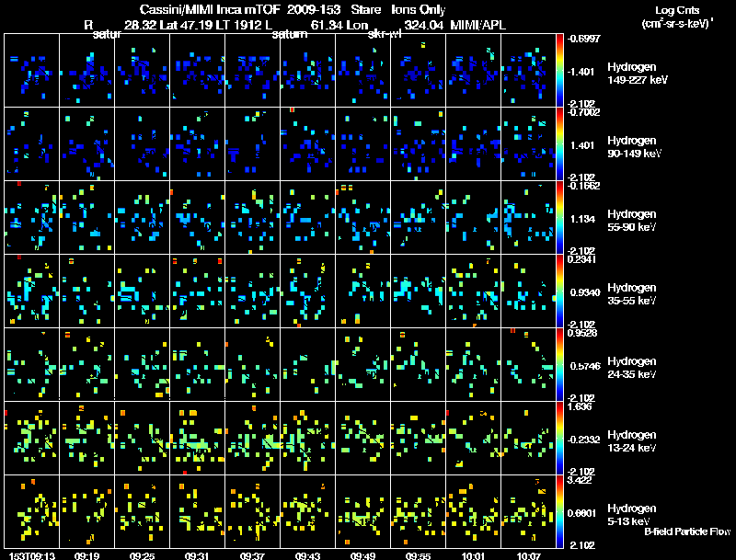736x560 pixels.
Task: Click the 'Ions Only' label
Action: coord(418,10)
